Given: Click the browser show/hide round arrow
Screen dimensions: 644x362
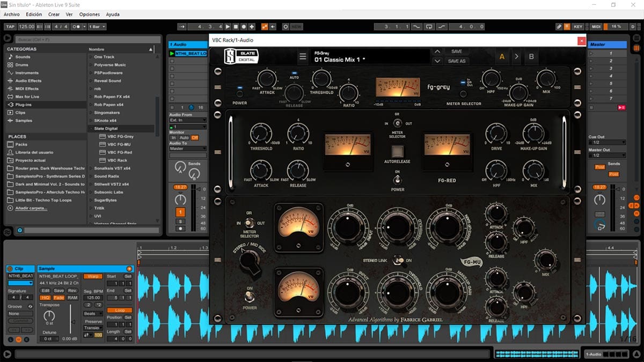Looking at the screenshot, I should click(8, 39).
